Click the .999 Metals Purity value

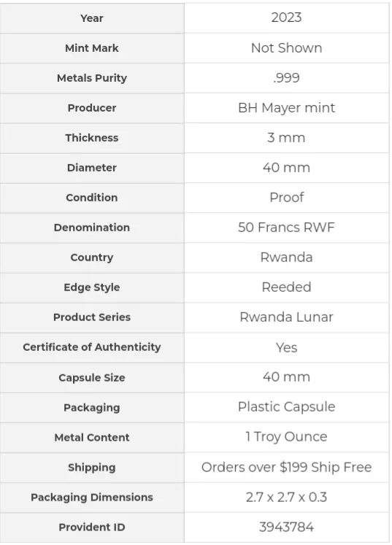[x=286, y=78]
